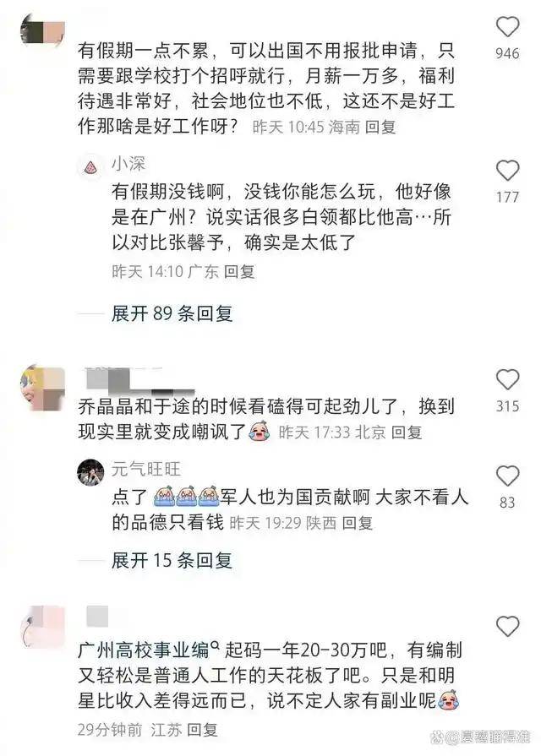Like the comment with 946 likes
The height and width of the screenshot is (756, 541).
click(x=507, y=26)
